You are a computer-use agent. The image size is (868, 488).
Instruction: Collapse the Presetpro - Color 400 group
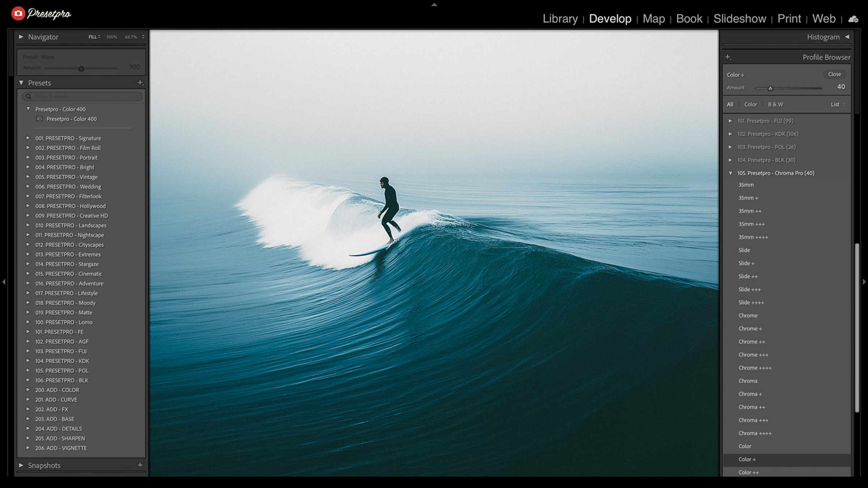(28, 109)
